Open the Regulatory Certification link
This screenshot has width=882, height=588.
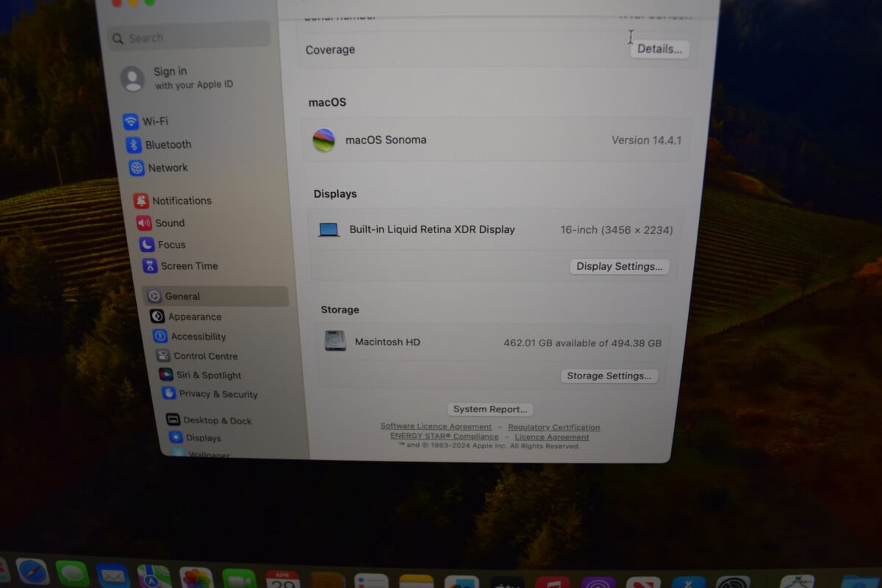(x=554, y=427)
